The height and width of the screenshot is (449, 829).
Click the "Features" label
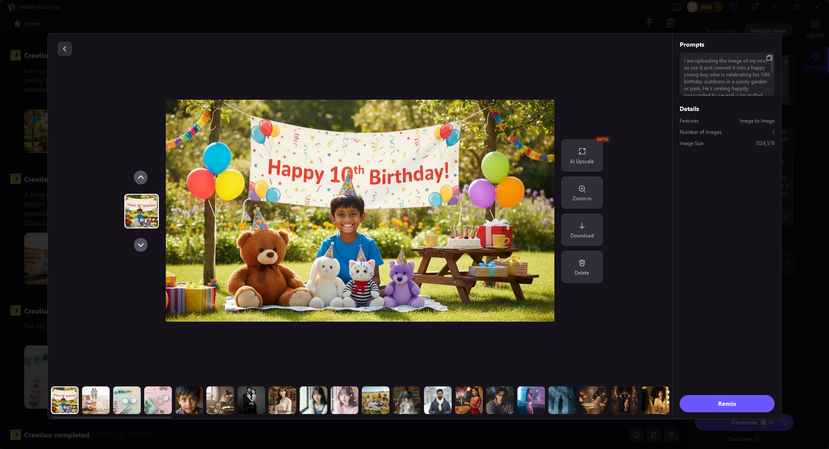(689, 121)
